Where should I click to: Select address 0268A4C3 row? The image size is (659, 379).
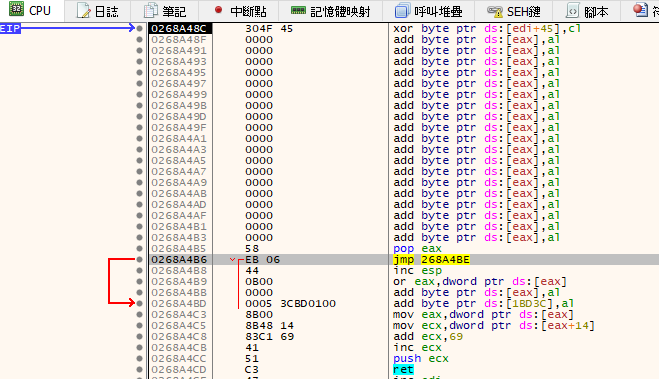[x=180, y=315]
